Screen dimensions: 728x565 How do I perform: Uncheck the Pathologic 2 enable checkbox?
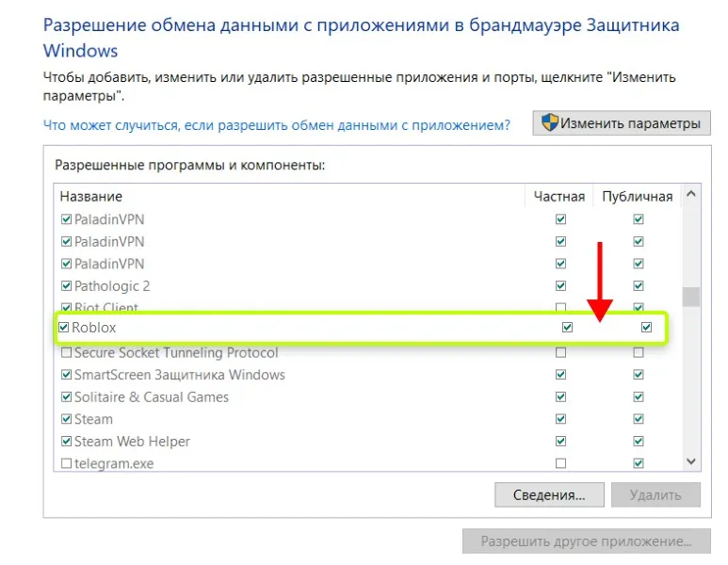pos(66,285)
